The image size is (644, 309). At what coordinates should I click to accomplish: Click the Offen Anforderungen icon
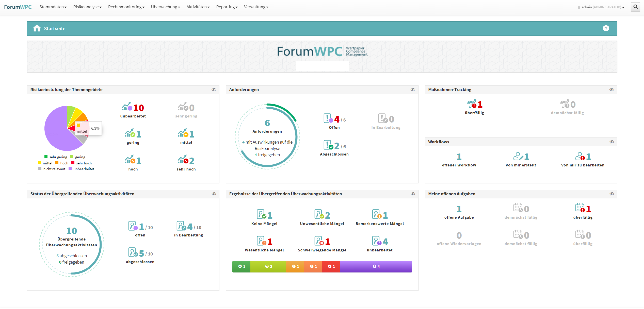(x=328, y=118)
